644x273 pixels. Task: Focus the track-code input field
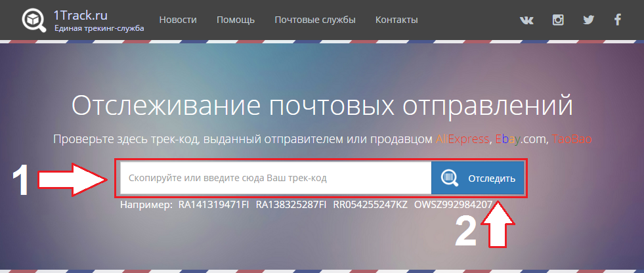click(x=276, y=178)
